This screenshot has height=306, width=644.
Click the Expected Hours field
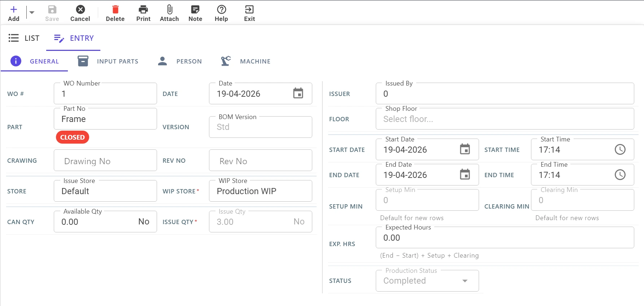point(505,238)
